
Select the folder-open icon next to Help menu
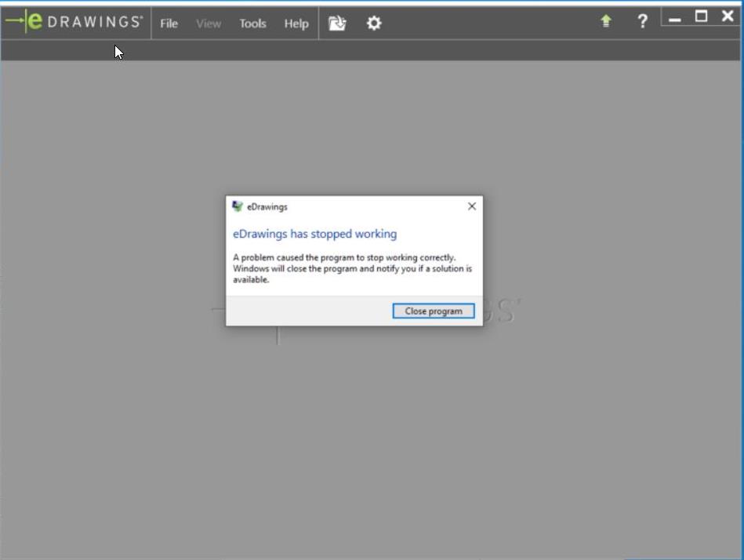click(337, 23)
